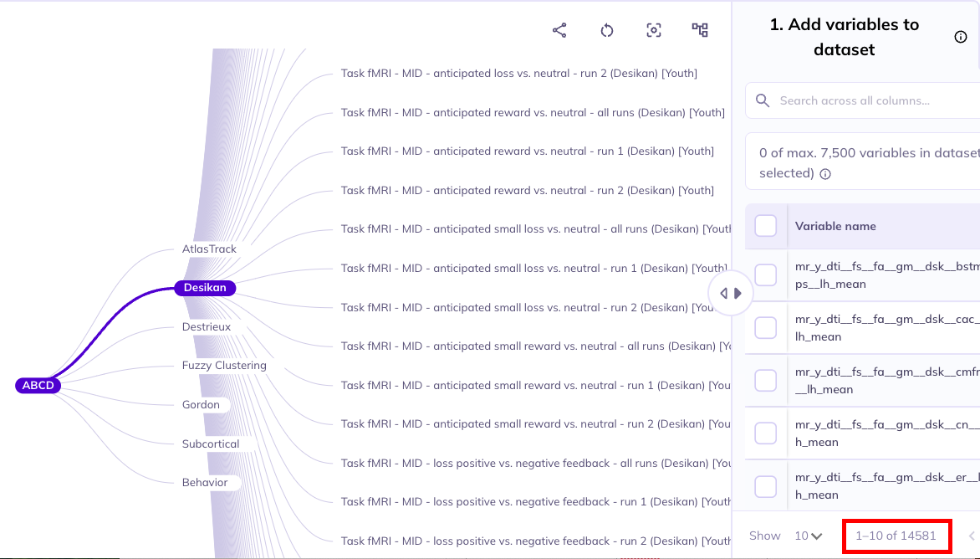Open MID anticipated small loss run 1 node
The height and width of the screenshot is (559, 980).
(534, 269)
